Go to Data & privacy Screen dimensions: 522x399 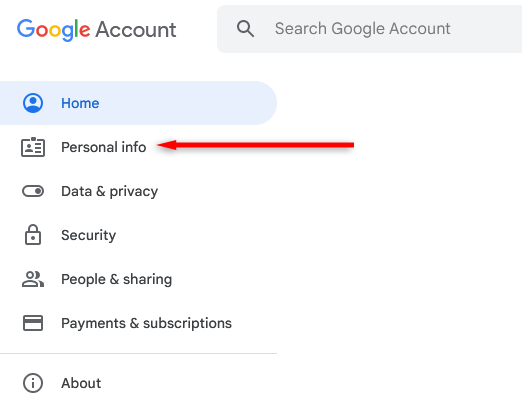click(138, 191)
